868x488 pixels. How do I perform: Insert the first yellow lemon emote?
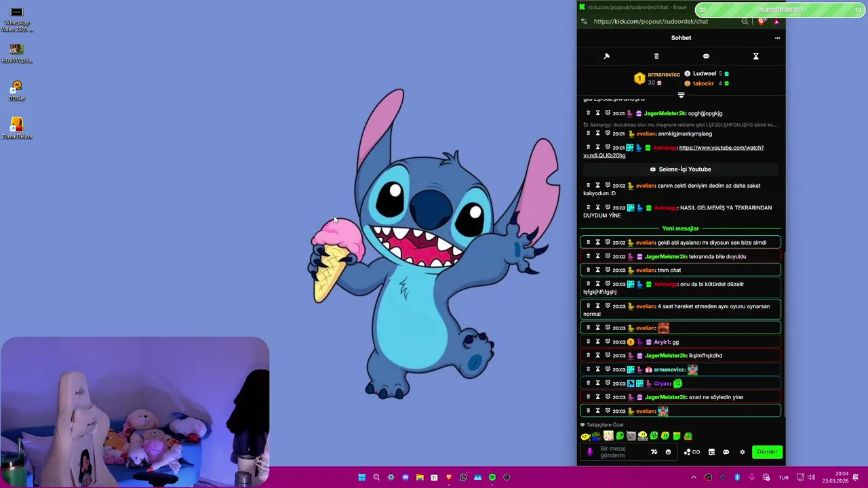point(585,436)
